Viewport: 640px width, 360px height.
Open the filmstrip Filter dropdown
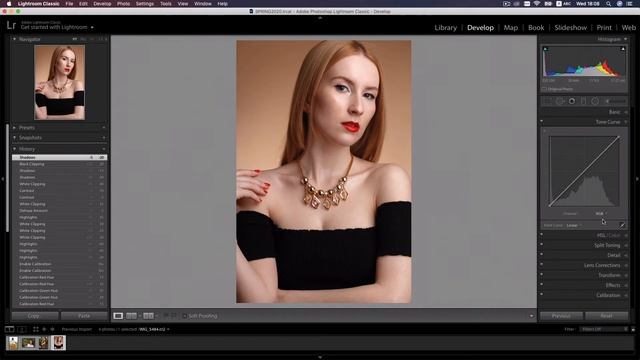pos(604,329)
